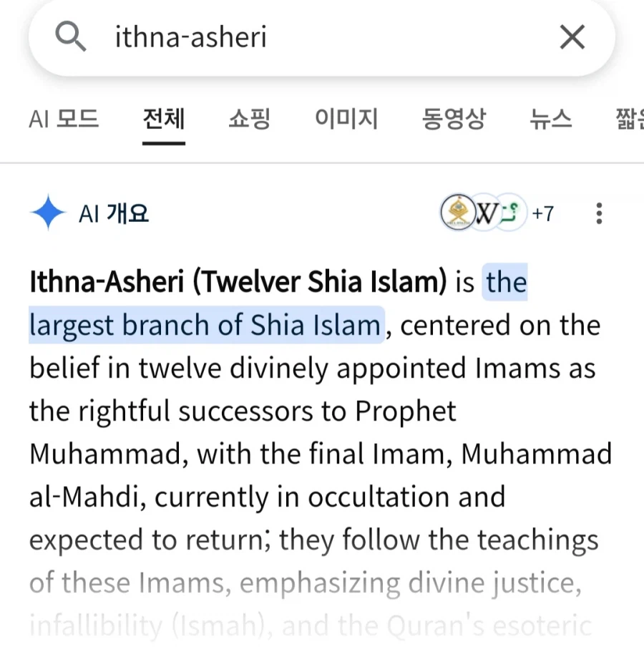Screen dimensions: 644x647
Task: Click the magnifying glass search icon
Action: [70, 37]
